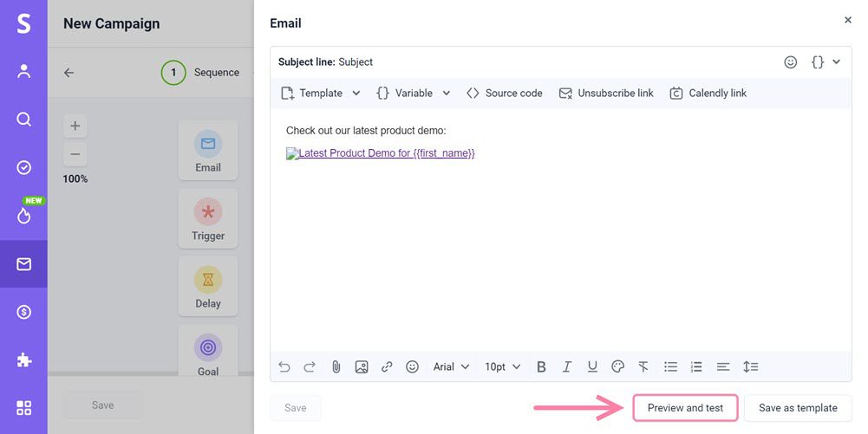868x434 pixels.
Task: Open the Template dropdown menu
Action: 320,93
